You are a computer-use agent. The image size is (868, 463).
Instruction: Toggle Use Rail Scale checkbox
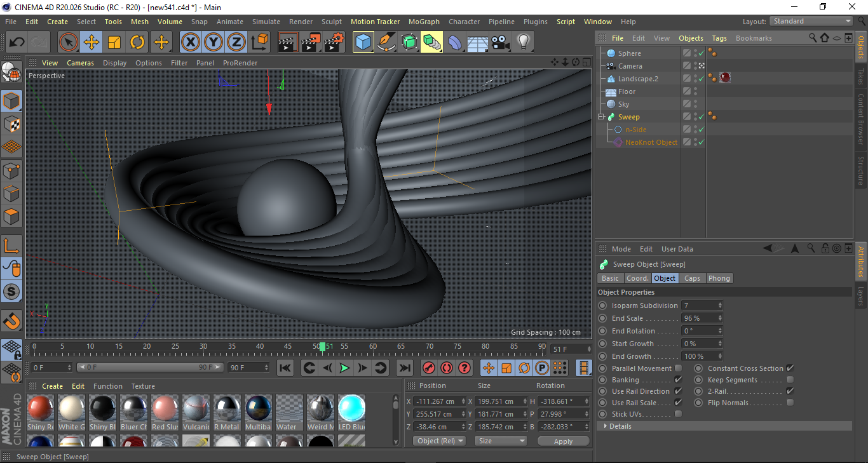[678, 403]
